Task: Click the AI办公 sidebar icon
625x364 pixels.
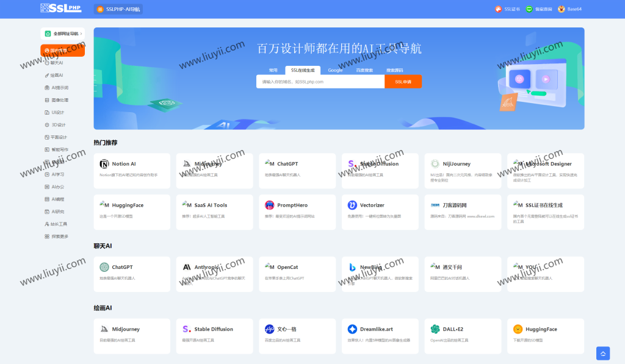Action: pos(47,187)
